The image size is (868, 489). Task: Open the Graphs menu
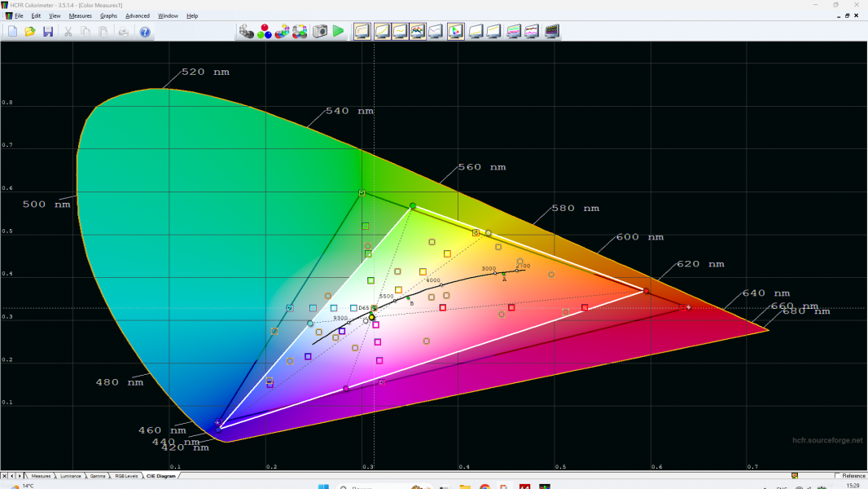pyautogui.click(x=108, y=16)
